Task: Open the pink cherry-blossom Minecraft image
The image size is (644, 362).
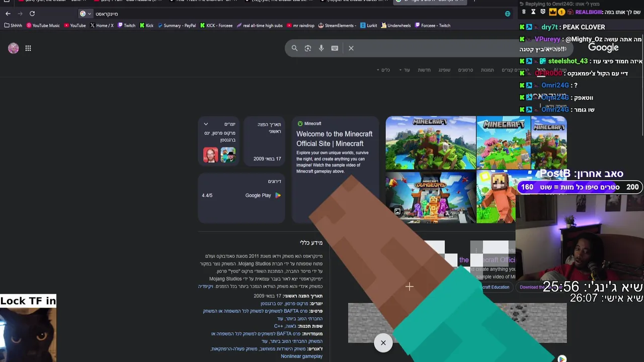Action: pyautogui.click(x=504, y=143)
